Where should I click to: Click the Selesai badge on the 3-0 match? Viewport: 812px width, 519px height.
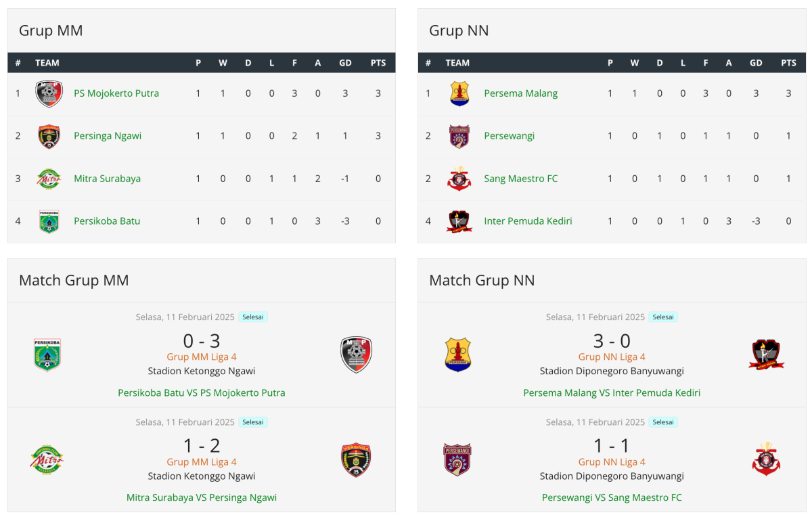pos(662,317)
